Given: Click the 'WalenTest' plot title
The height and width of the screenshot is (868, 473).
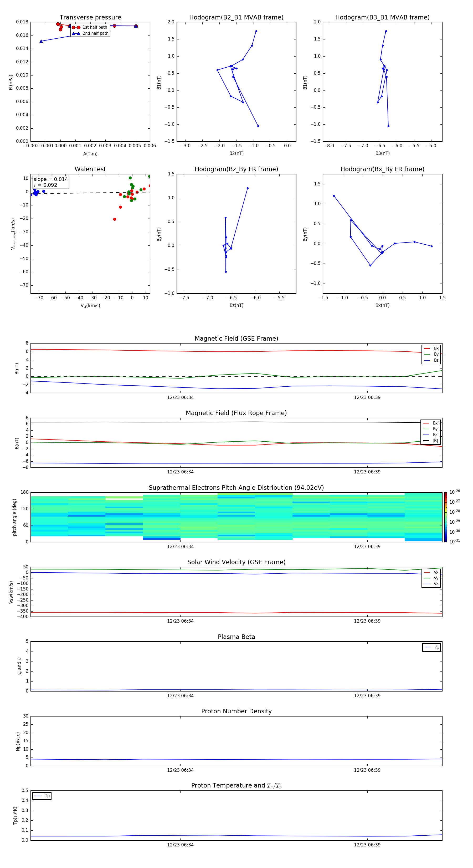Looking at the screenshot, I should click(90, 169).
